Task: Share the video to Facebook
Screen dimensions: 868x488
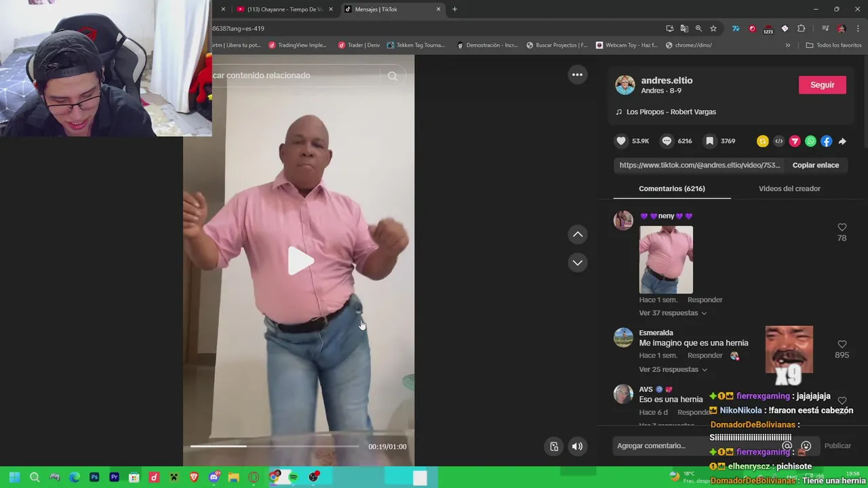Action: coord(826,141)
